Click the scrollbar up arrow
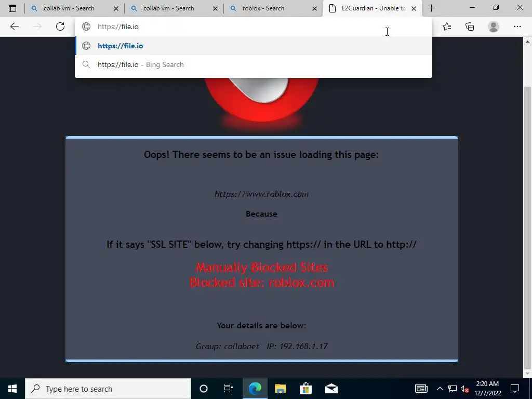This screenshot has width=532, height=399. (527, 42)
